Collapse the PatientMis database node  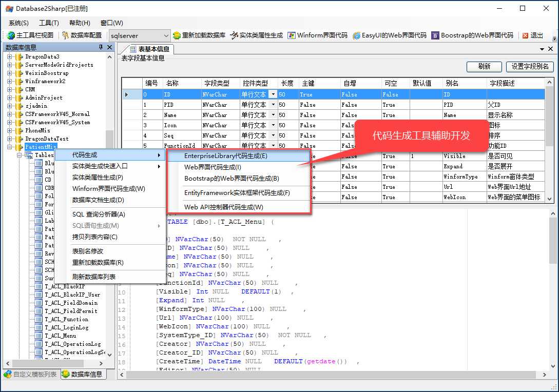point(10,147)
